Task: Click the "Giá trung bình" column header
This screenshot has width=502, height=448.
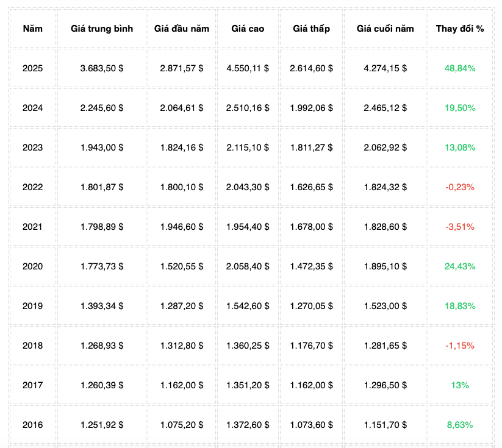Action: [102, 29]
